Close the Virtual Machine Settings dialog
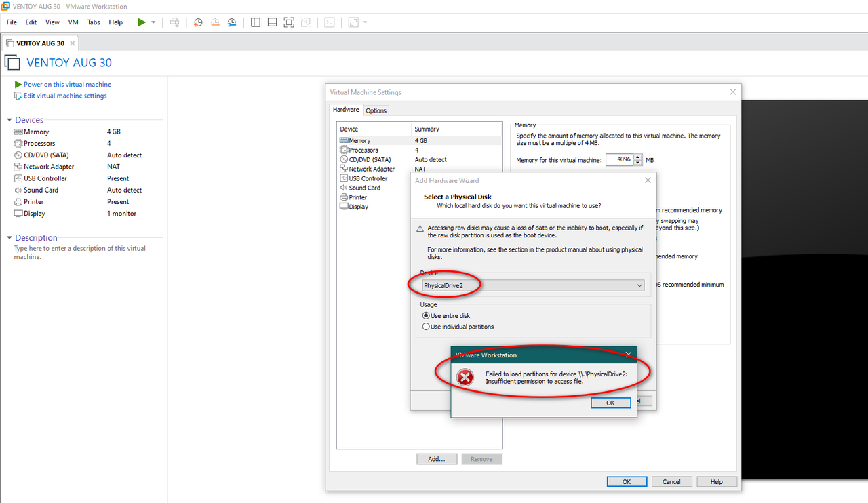 732,92
